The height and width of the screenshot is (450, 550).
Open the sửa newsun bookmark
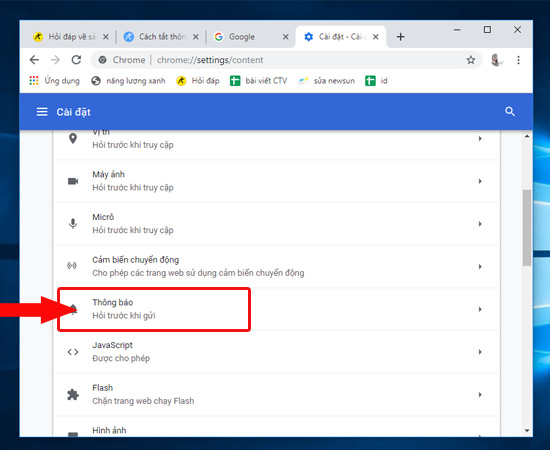(x=326, y=81)
